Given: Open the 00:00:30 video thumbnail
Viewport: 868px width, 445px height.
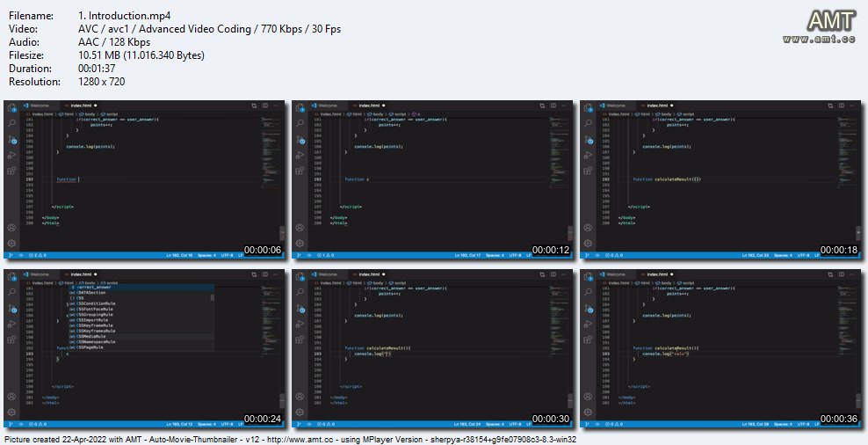Looking at the screenshot, I should pos(432,348).
